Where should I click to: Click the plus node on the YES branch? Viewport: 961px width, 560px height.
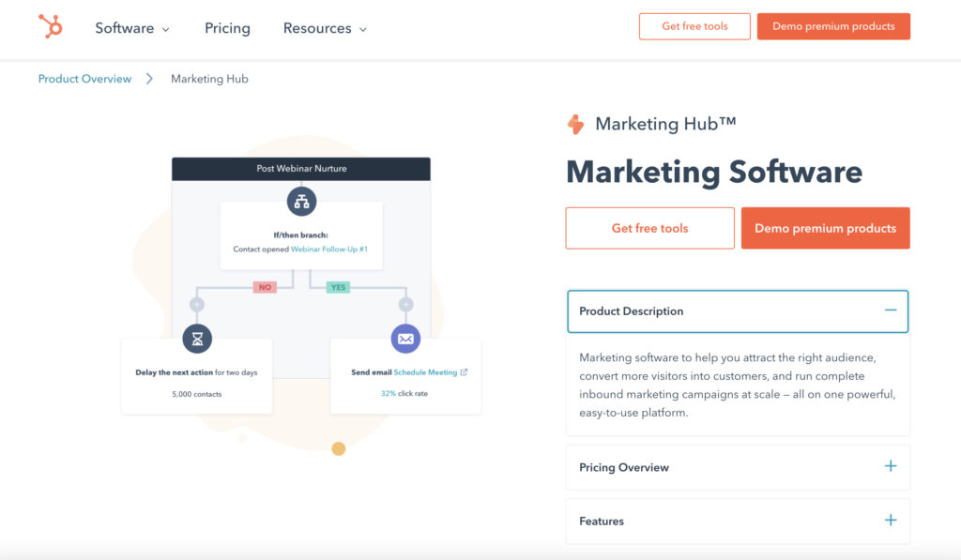(x=405, y=305)
